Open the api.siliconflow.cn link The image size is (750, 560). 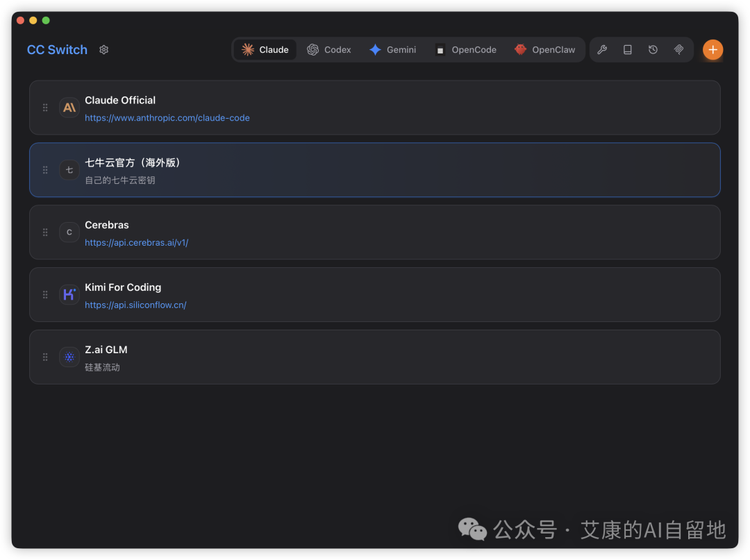[136, 305]
